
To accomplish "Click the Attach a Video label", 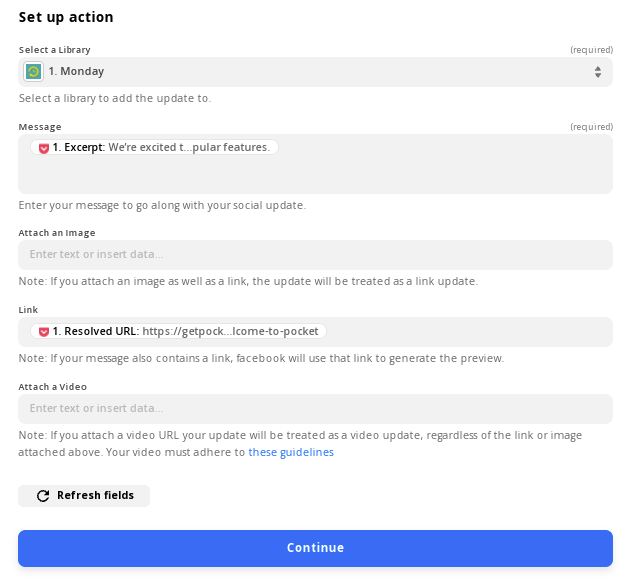I will coord(52,387).
